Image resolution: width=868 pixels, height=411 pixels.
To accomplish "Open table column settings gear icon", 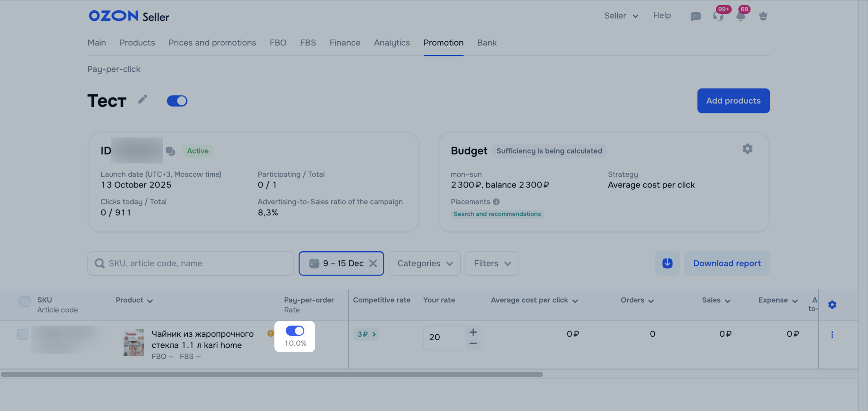I will click(x=832, y=305).
